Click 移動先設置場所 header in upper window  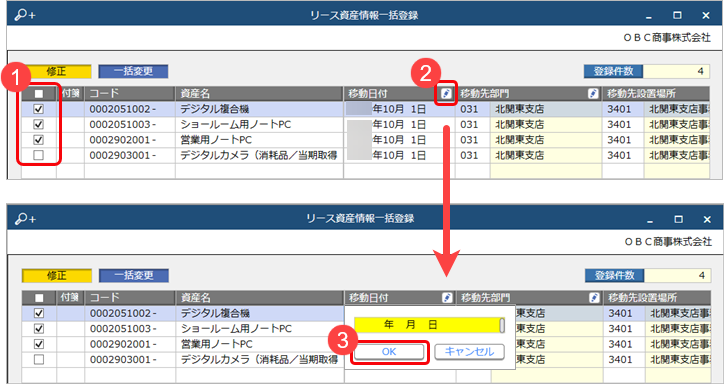point(656,94)
